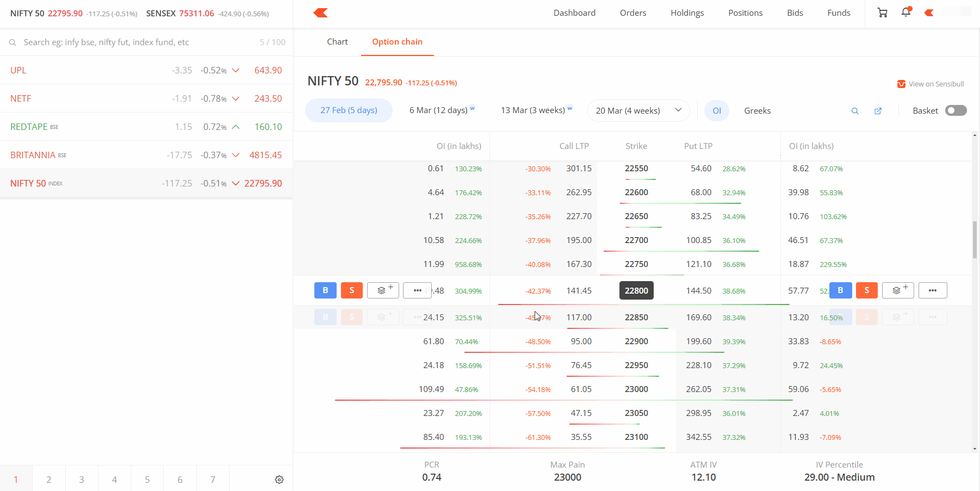The height and width of the screenshot is (491, 980).
Task: Select the Option chain tab
Action: [398, 42]
